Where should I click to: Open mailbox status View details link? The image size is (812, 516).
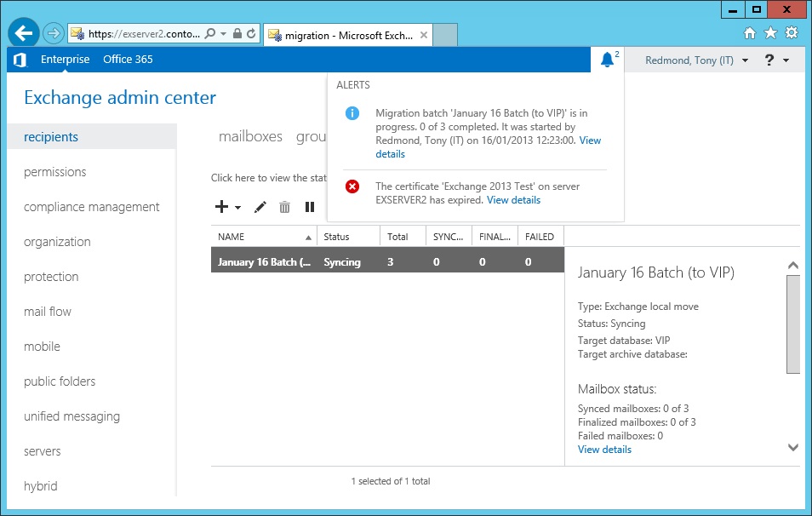pyautogui.click(x=604, y=449)
